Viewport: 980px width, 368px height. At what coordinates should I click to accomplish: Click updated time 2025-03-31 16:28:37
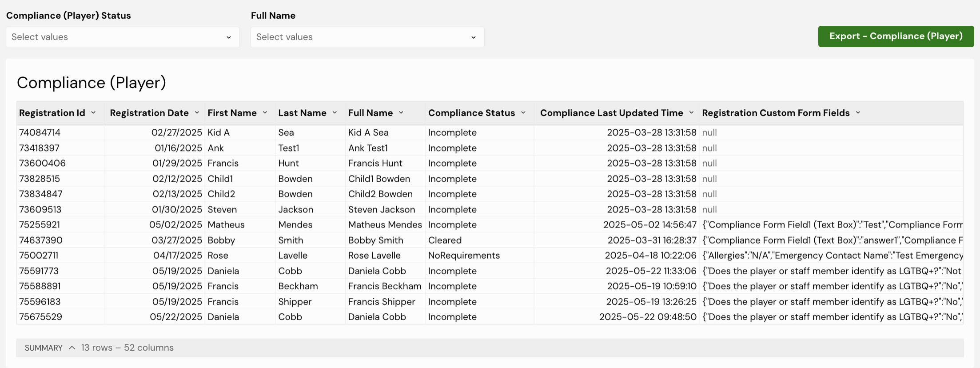pos(652,240)
